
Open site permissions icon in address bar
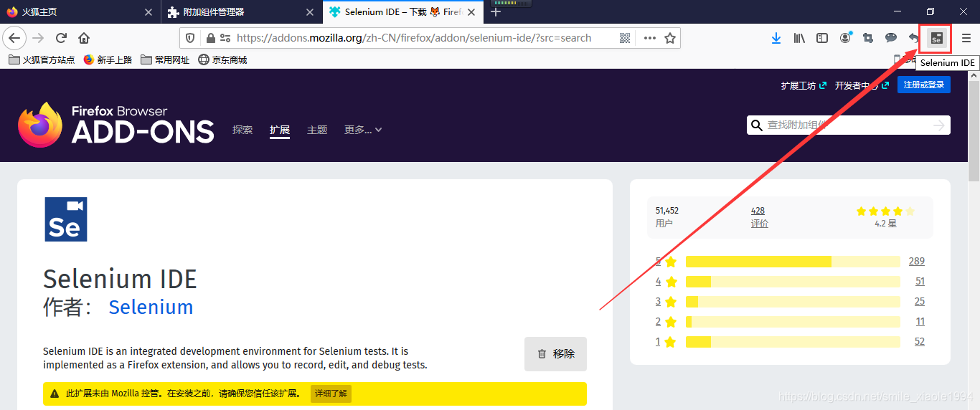(225, 39)
